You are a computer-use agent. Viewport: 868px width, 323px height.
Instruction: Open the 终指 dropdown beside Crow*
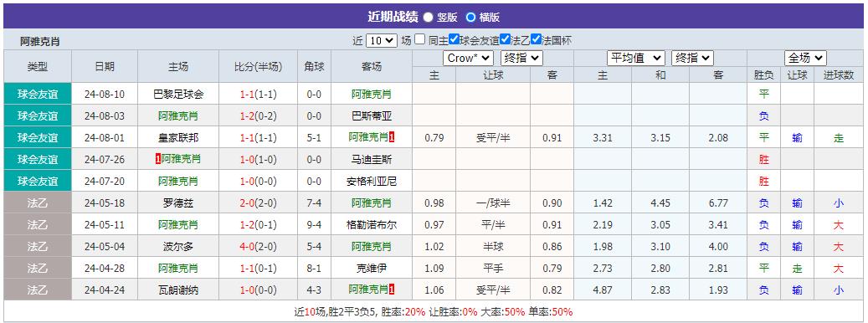[x=521, y=58]
